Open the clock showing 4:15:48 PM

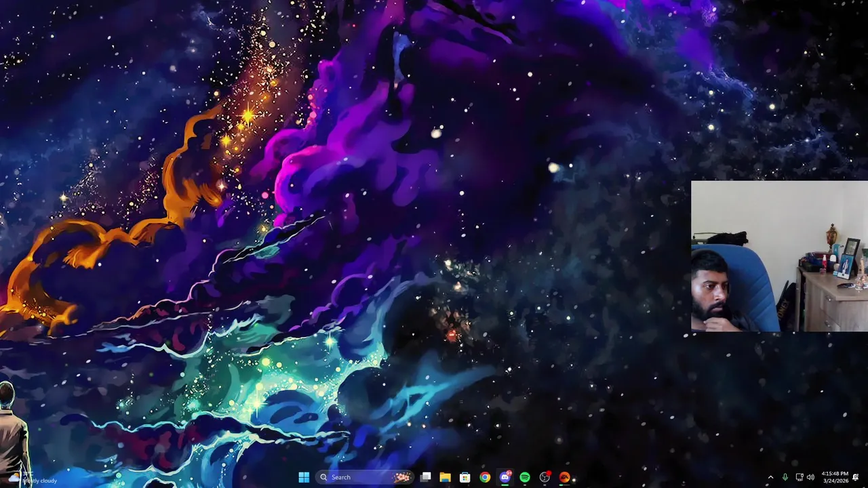pyautogui.click(x=835, y=477)
